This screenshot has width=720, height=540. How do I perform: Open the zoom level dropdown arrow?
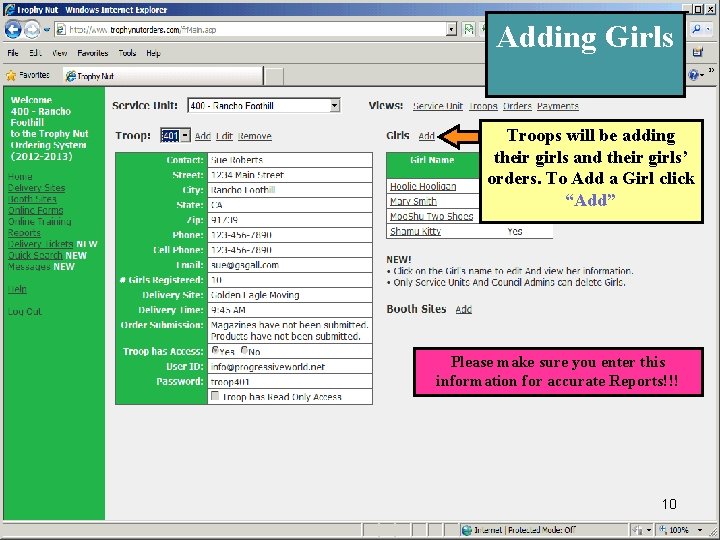[700, 530]
